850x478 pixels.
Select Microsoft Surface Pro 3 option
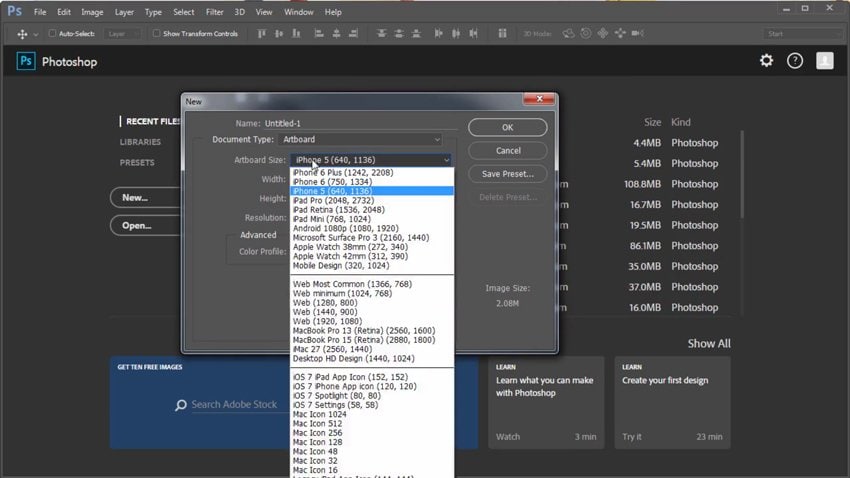tap(372, 237)
